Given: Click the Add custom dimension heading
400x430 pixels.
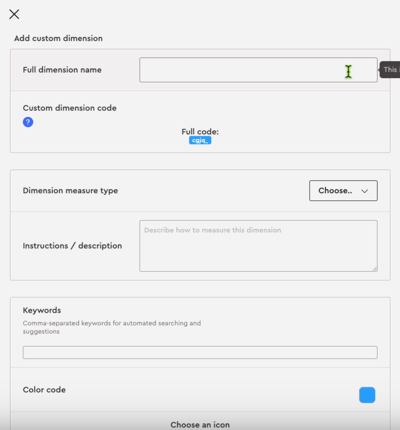Looking at the screenshot, I should pos(58,38).
